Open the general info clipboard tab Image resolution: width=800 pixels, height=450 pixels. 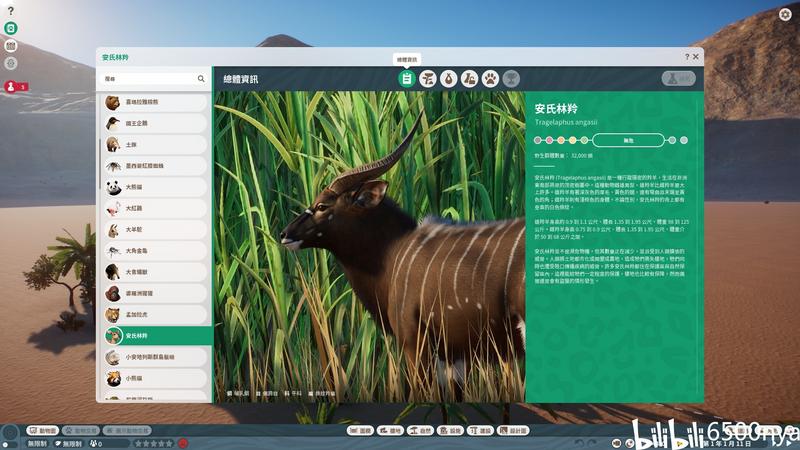click(x=407, y=79)
